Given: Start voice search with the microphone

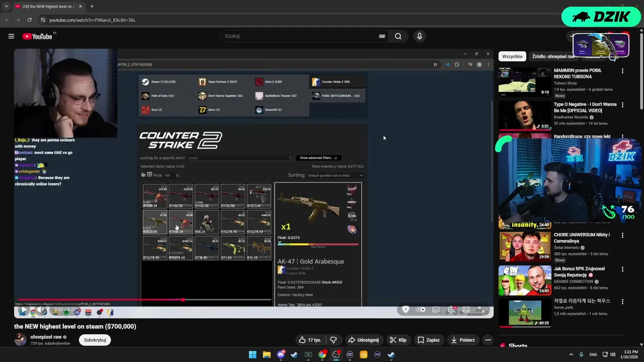Looking at the screenshot, I should click(x=419, y=36).
